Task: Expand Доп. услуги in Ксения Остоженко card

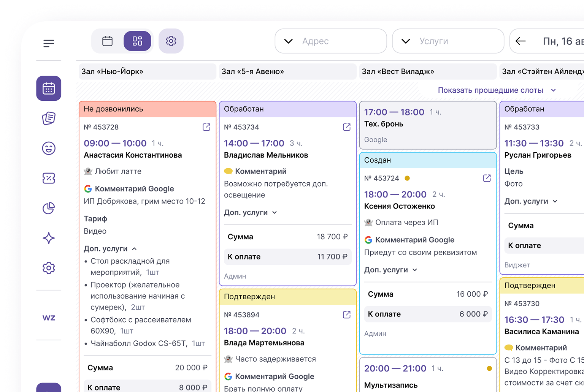Action: 391,270
